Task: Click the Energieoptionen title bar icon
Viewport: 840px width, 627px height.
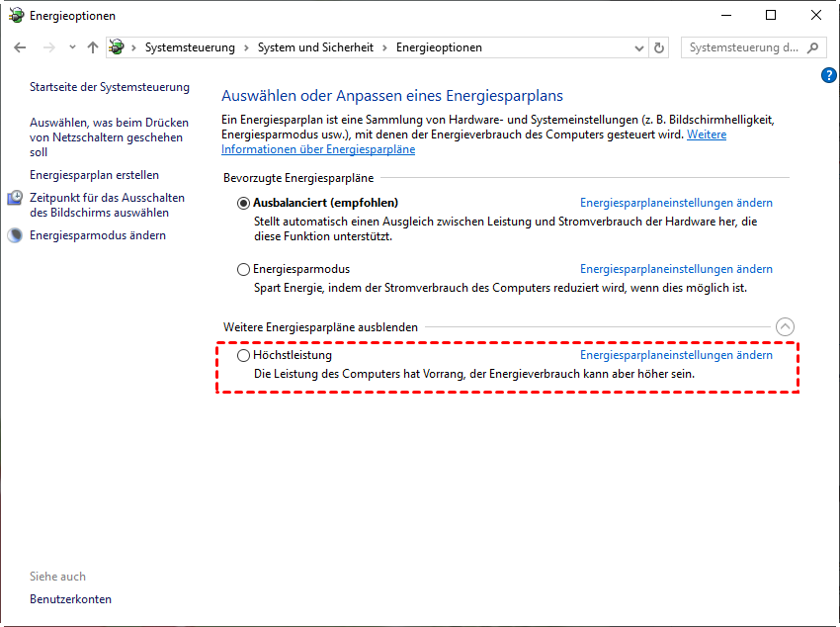Action: click(16, 16)
